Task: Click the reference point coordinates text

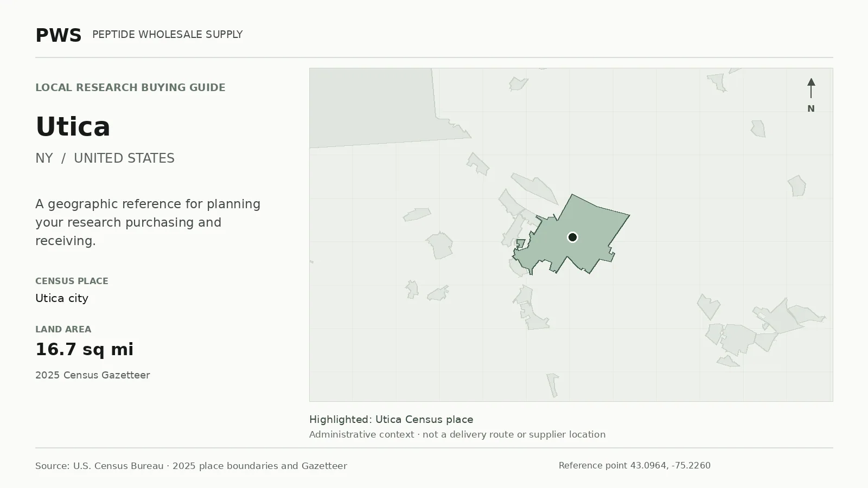Action: tap(634, 465)
